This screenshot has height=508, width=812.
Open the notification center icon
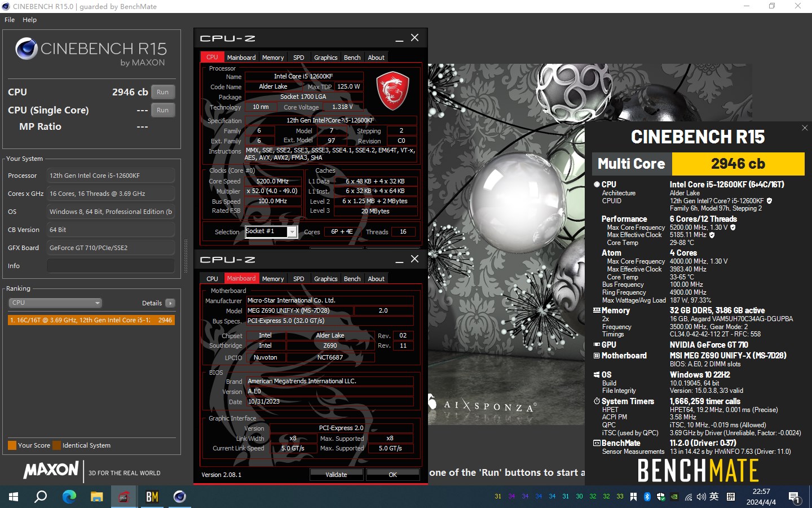(795, 497)
